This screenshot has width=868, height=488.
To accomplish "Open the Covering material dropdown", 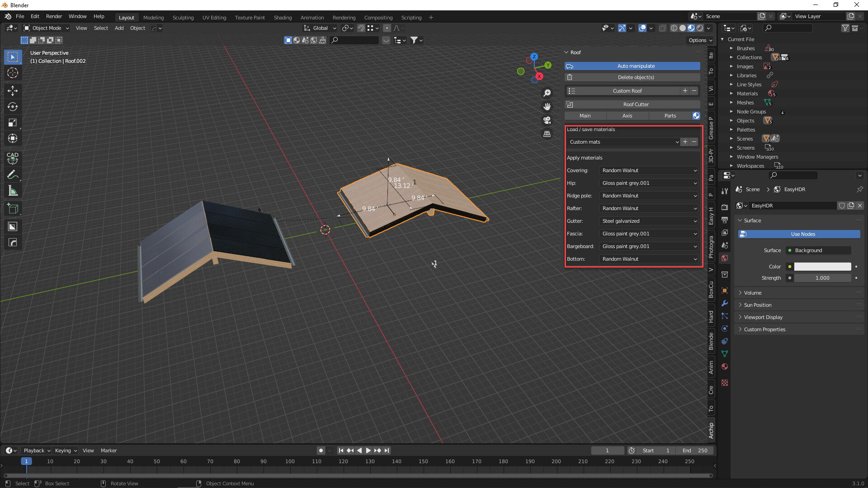I will 649,170.
